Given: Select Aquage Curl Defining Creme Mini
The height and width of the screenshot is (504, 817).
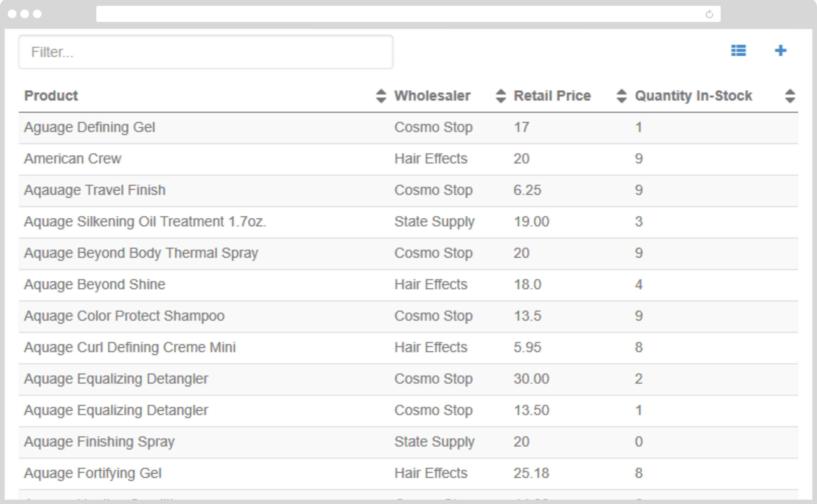Looking at the screenshot, I should tap(130, 347).
